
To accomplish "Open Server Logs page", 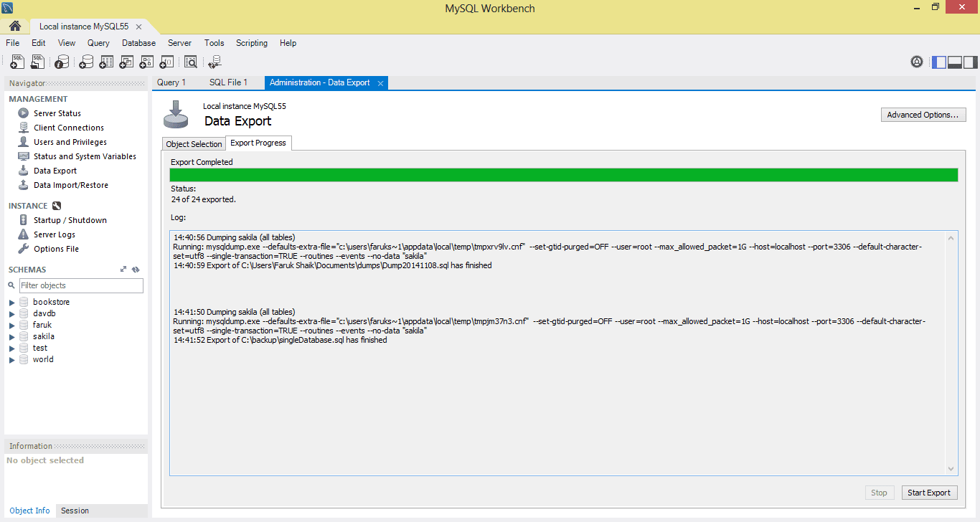I will tap(55, 234).
